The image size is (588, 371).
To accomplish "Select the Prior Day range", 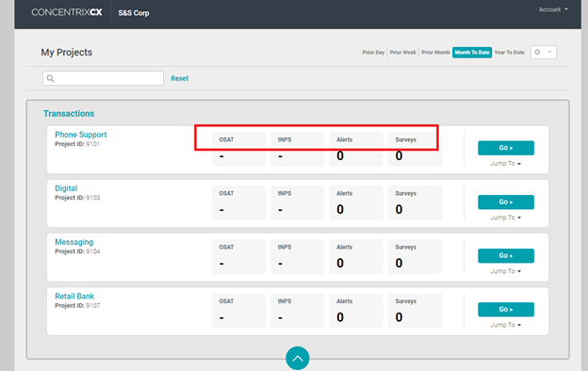I will tap(373, 53).
